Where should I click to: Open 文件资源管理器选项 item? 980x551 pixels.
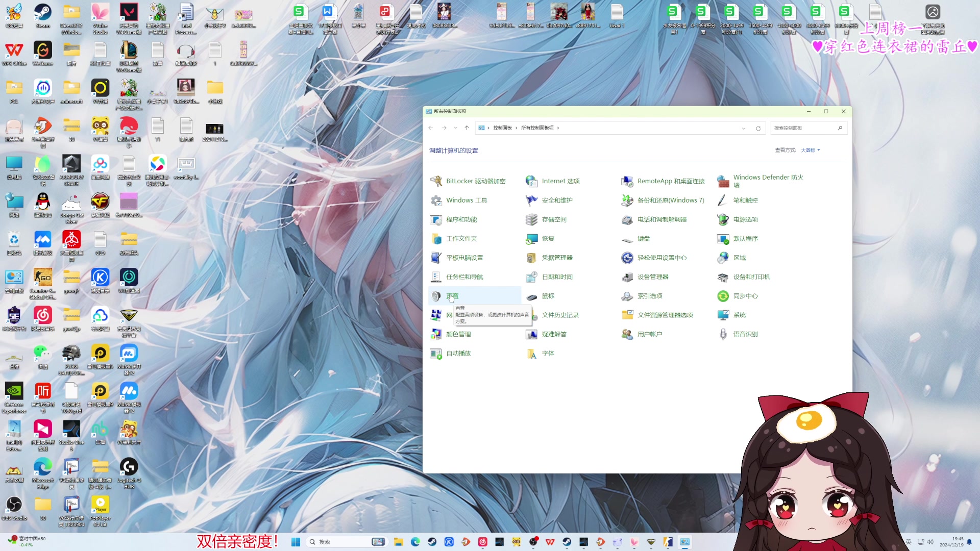click(x=657, y=315)
